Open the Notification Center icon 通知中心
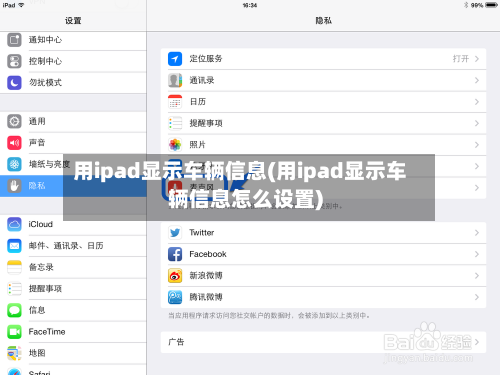The width and height of the screenshot is (500, 375). (x=14, y=40)
